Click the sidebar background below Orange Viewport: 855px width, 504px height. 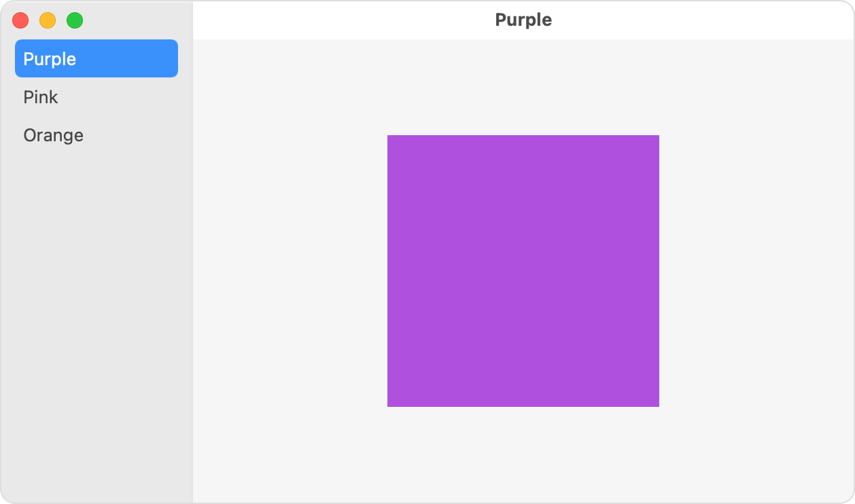pyautogui.click(x=95, y=272)
